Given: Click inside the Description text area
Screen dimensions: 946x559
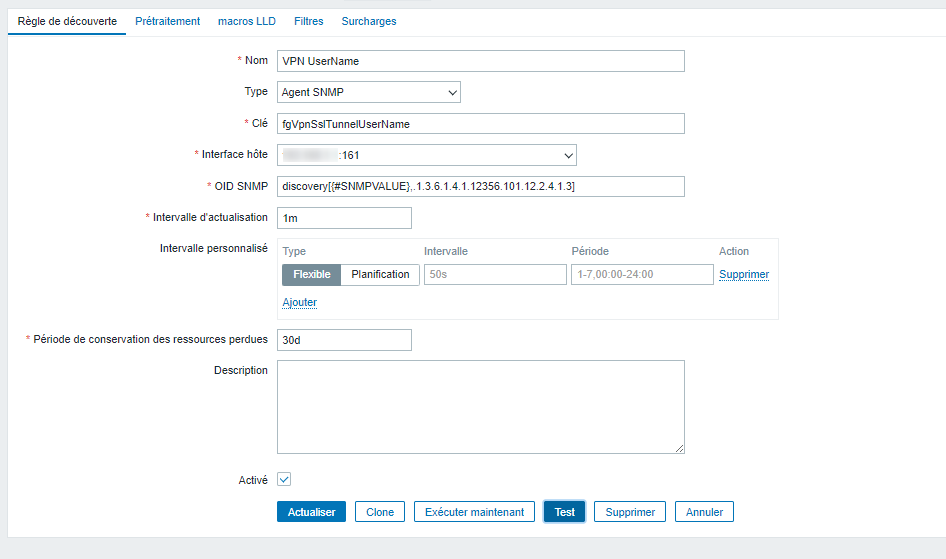Looking at the screenshot, I should (480, 407).
